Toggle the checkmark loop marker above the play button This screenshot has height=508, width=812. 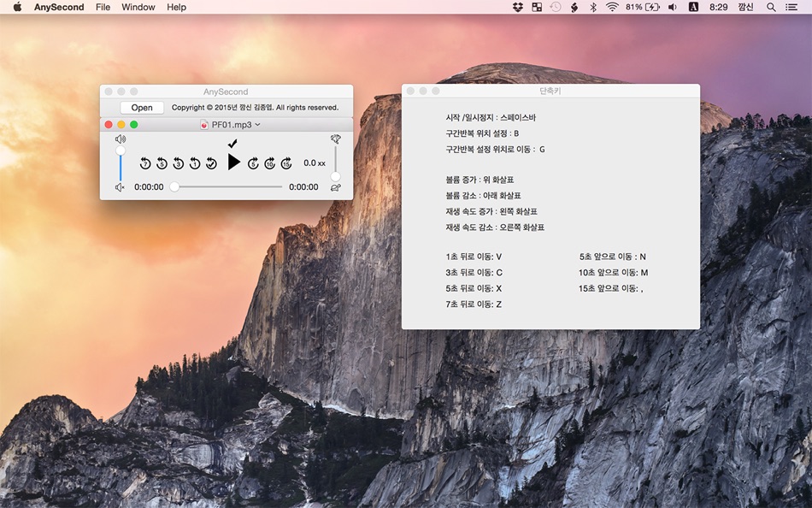[x=232, y=143]
